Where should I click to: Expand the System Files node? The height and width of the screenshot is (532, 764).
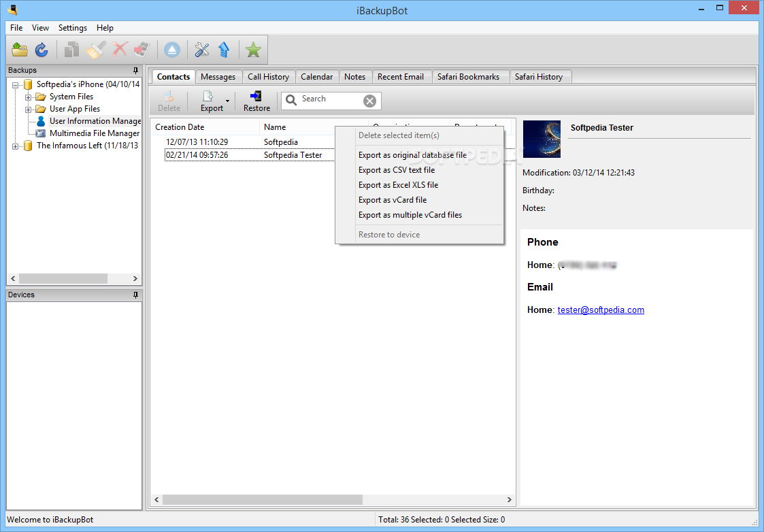click(29, 97)
